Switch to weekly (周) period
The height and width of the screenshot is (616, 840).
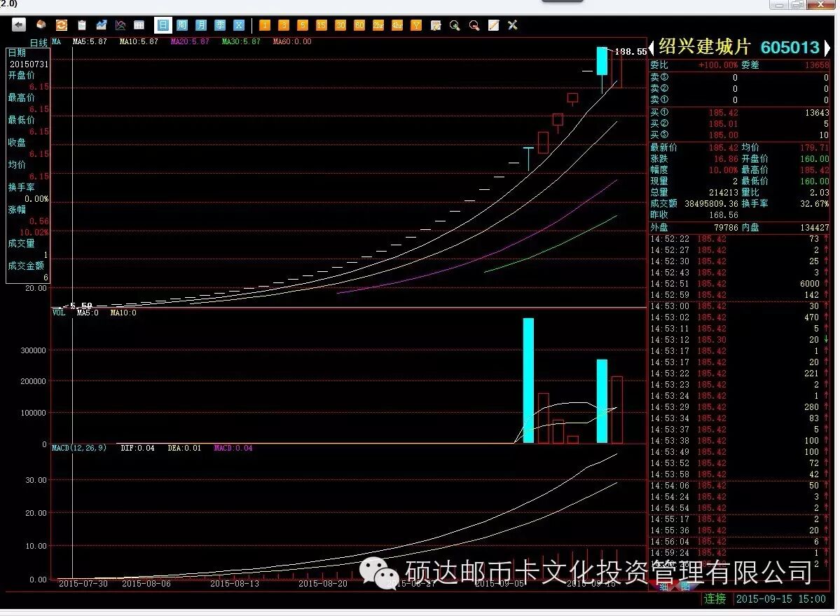(182, 25)
